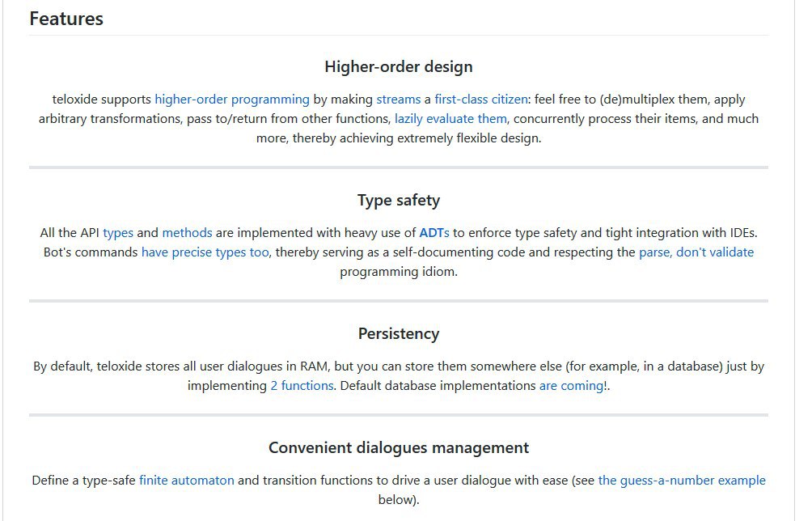Click the Features heading
The height and width of the screenshot is (521, 812).
click(66, 19)
